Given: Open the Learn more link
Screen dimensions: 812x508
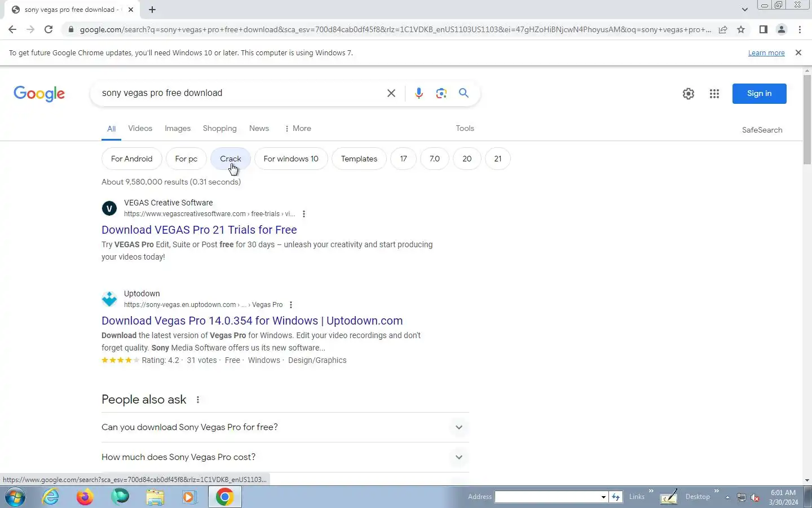Looking at the screenshot, I should point(766,52).
